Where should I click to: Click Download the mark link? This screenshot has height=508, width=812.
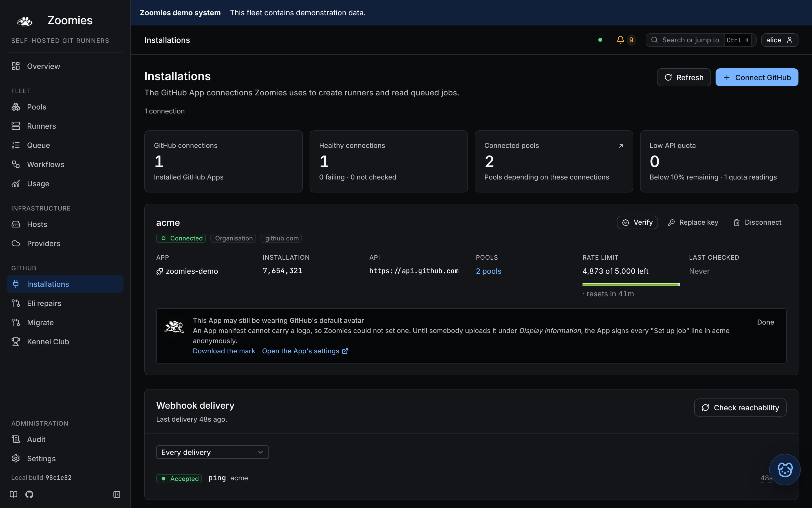click(224, 351)
